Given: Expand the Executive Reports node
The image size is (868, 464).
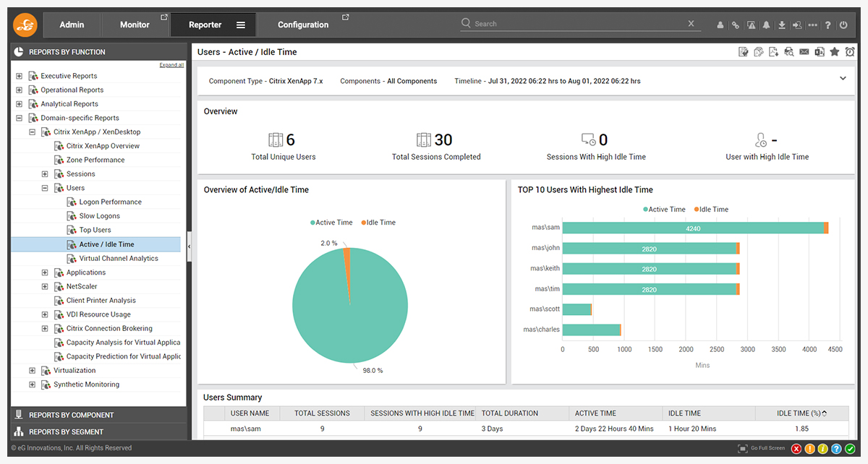Looking at the screenshot, I should pos(20,76).
